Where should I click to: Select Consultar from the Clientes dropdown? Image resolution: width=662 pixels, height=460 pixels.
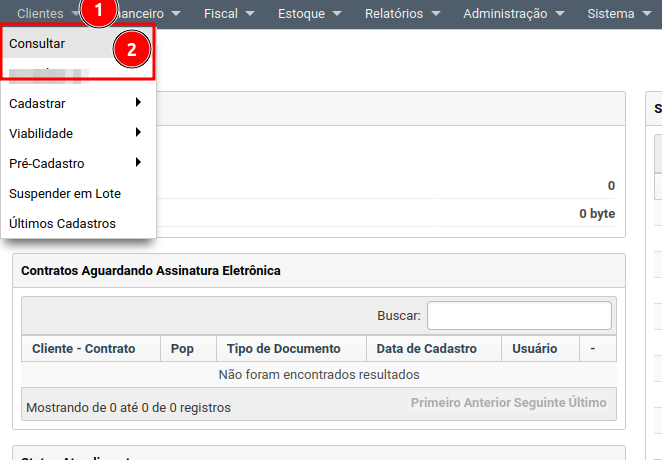(x=37, y=44)
